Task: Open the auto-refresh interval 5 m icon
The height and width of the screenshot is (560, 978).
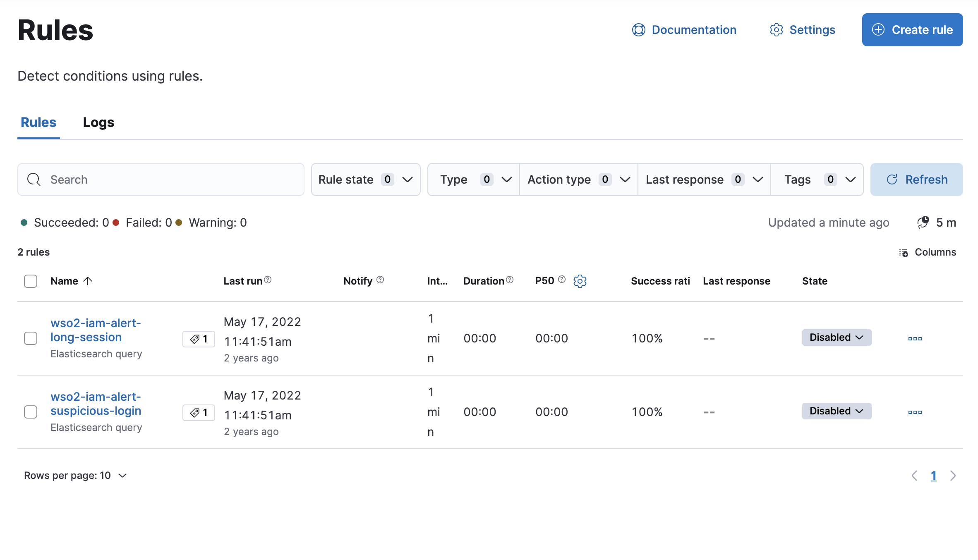Action: tap(923, 223)
